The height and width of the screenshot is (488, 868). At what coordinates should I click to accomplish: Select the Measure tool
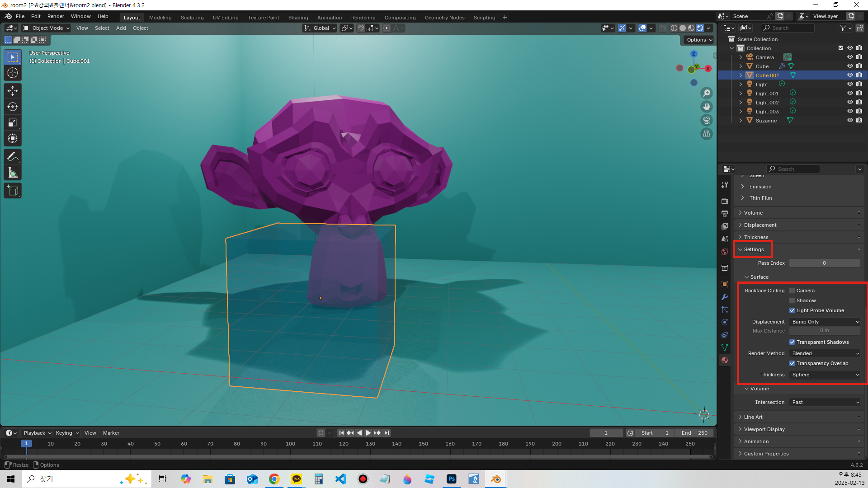point(13,173)
